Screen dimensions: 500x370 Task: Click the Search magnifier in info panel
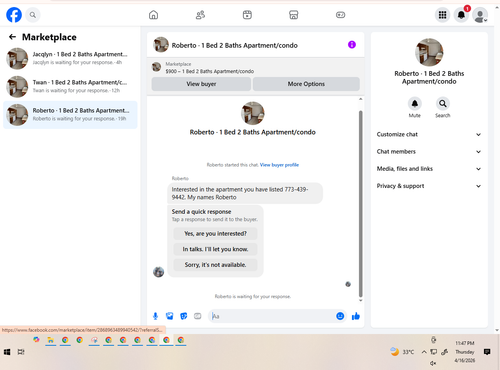[443, 104]
